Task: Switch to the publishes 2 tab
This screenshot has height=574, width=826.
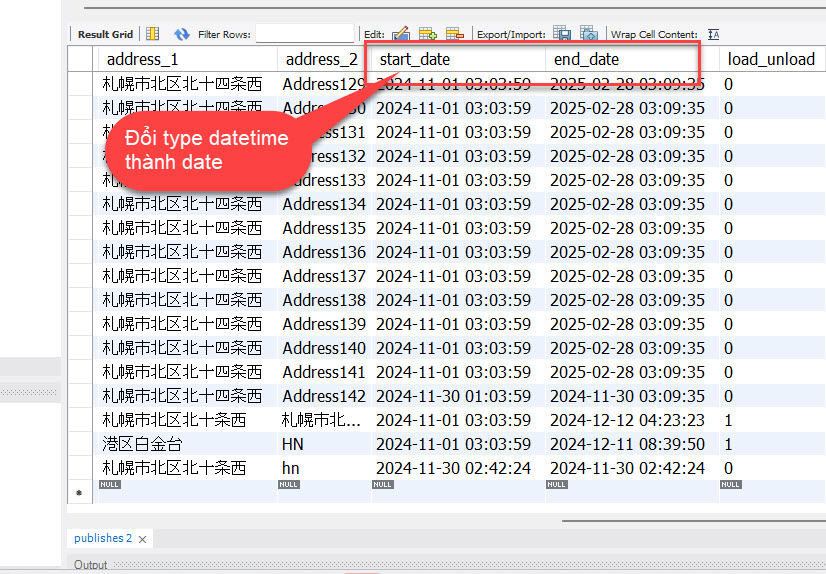Action: click(x=102, y=538)
